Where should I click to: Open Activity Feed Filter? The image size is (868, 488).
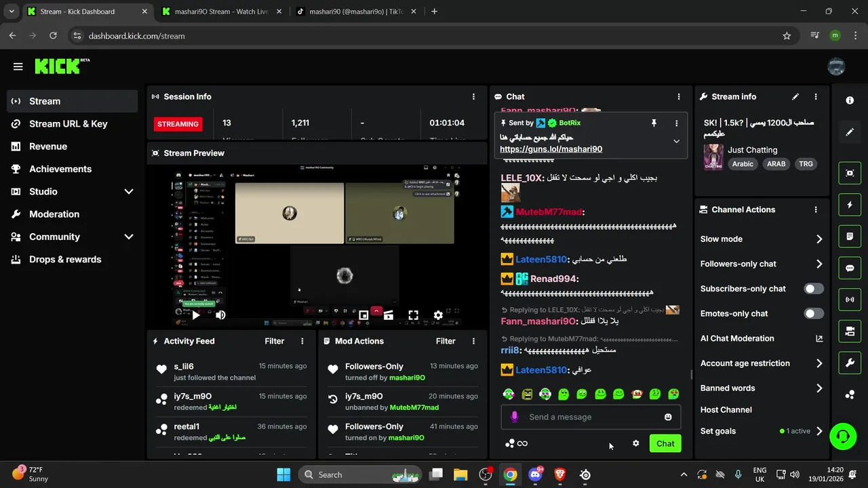(x=275, y=341)
